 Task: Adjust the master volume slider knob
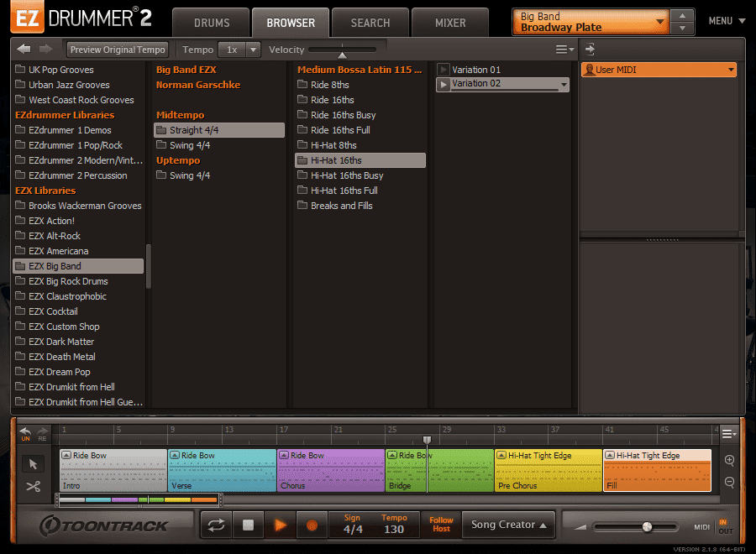647,527
